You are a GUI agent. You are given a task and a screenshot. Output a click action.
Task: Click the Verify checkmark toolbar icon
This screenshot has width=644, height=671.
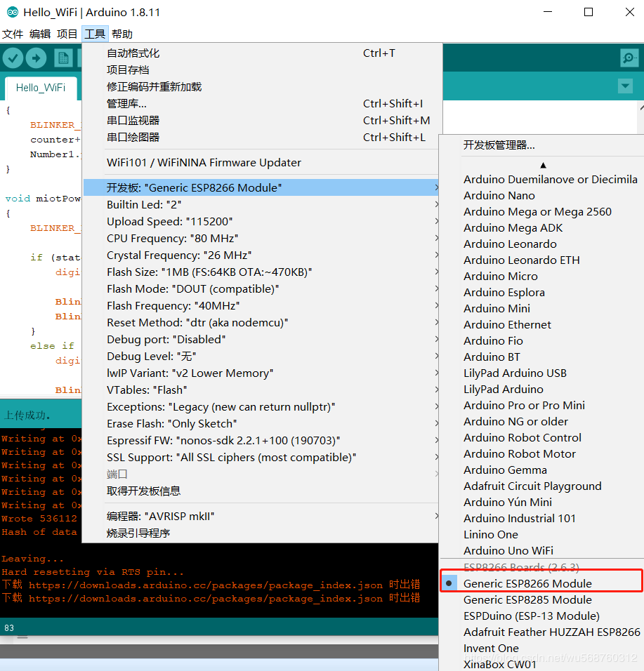[x=13, y=58]
